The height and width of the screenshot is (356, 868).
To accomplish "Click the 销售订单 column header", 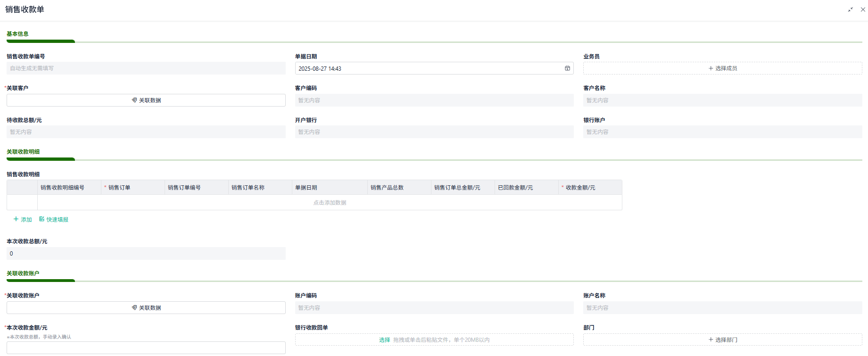I will click(x=133, y=188).
